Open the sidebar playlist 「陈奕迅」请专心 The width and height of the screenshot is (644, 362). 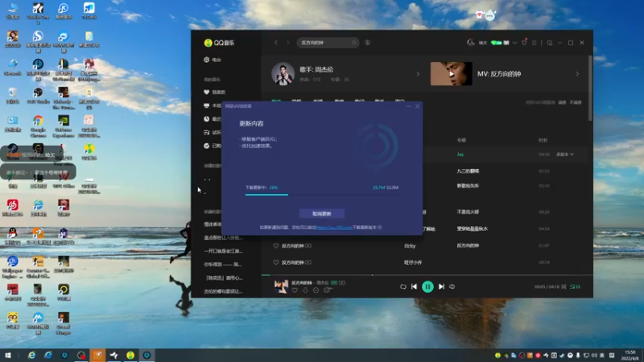pos(223,278)
